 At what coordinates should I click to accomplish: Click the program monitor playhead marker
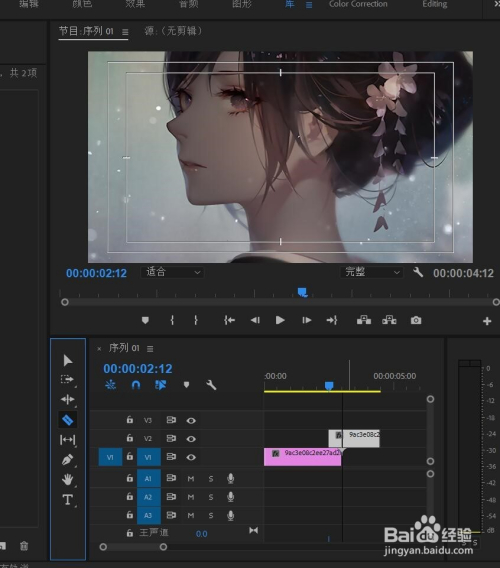[303, 292]
